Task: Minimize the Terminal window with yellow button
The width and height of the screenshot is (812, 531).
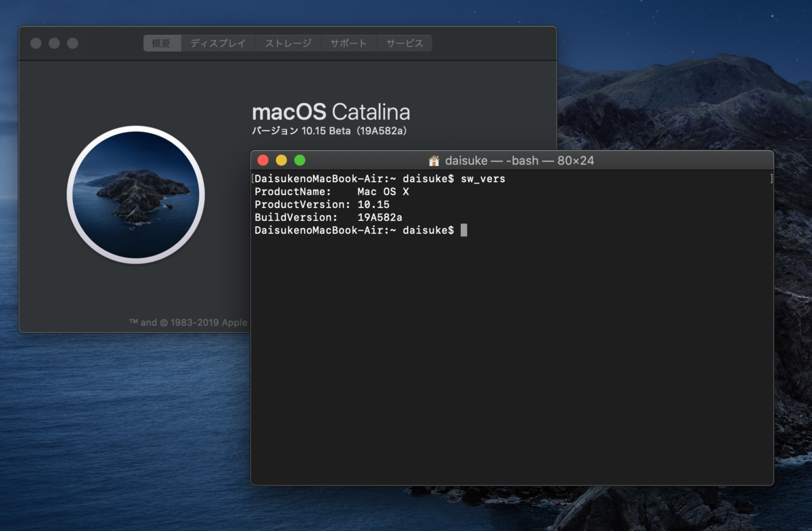Action: 281,161
